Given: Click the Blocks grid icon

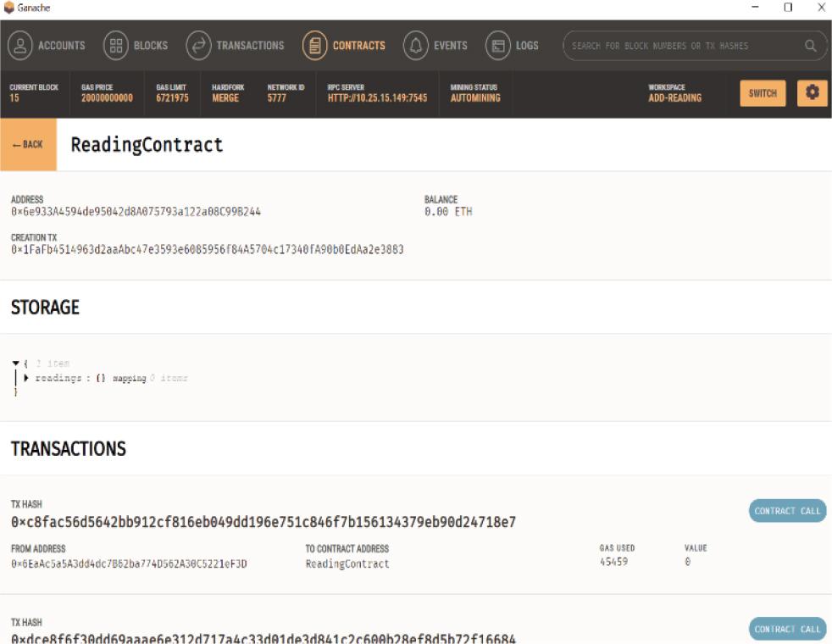Looking at the screenshot, I should 115,46.
